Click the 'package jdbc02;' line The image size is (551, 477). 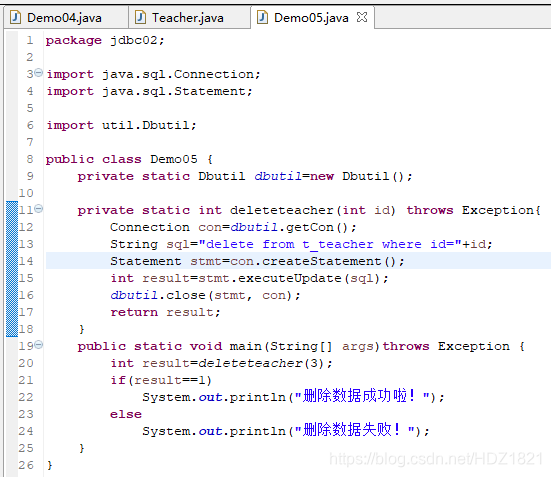105,40
